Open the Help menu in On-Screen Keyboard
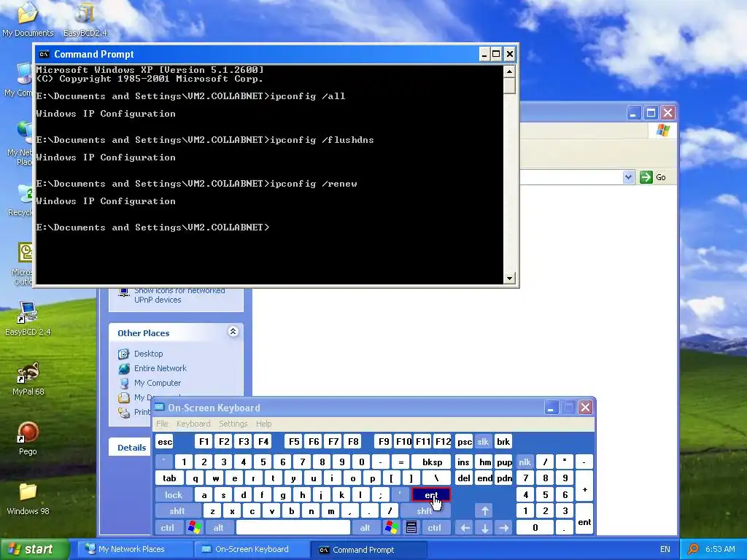 point(263,424)
